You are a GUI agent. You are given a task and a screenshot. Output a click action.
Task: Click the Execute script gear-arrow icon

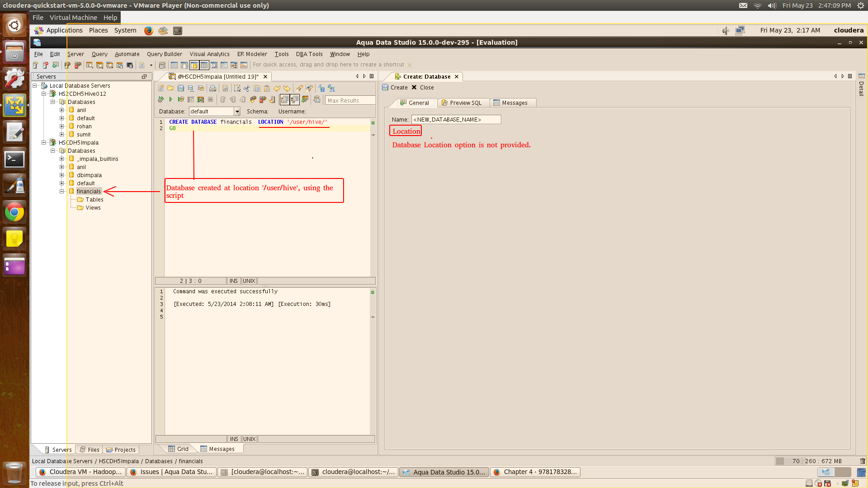pyautogui.click(x=161, y=99)
